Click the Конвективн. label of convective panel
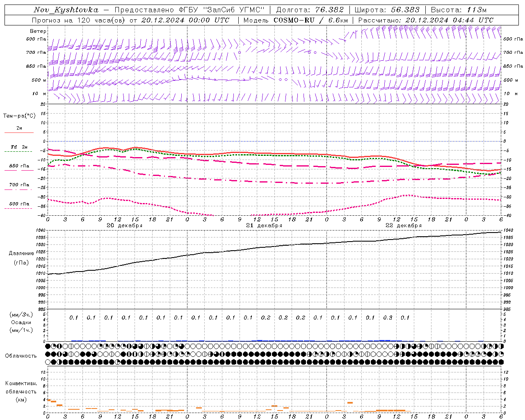The width and height of the screenshot is (525, 420). (21, 383)
